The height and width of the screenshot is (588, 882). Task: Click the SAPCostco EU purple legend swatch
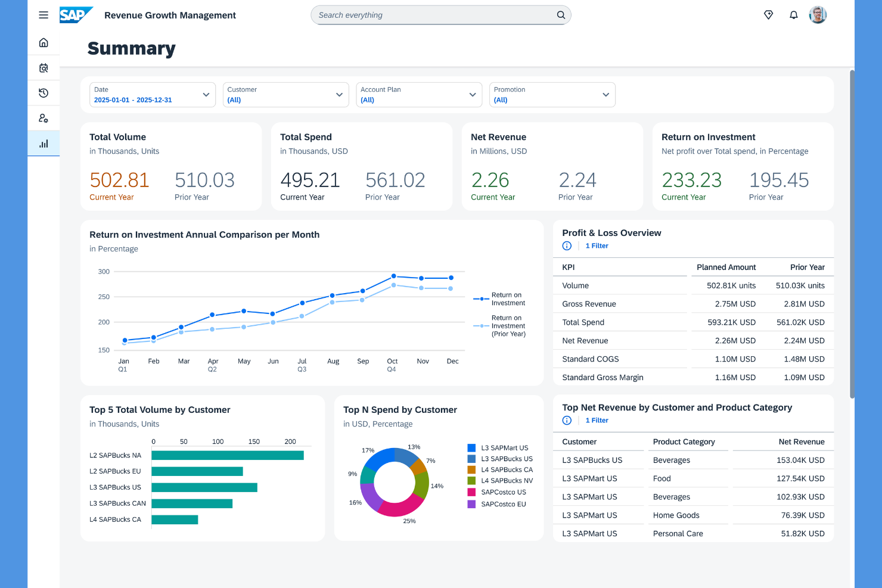click(471, 504)
